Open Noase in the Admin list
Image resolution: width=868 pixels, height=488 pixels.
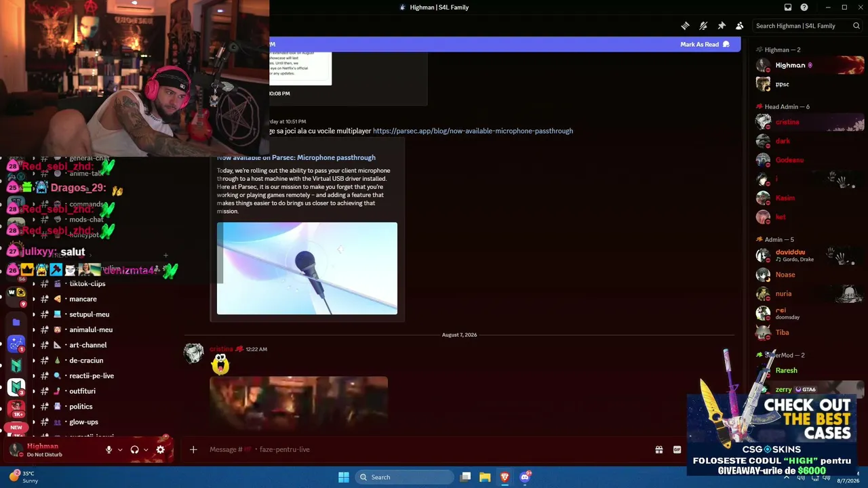[810, 274]
